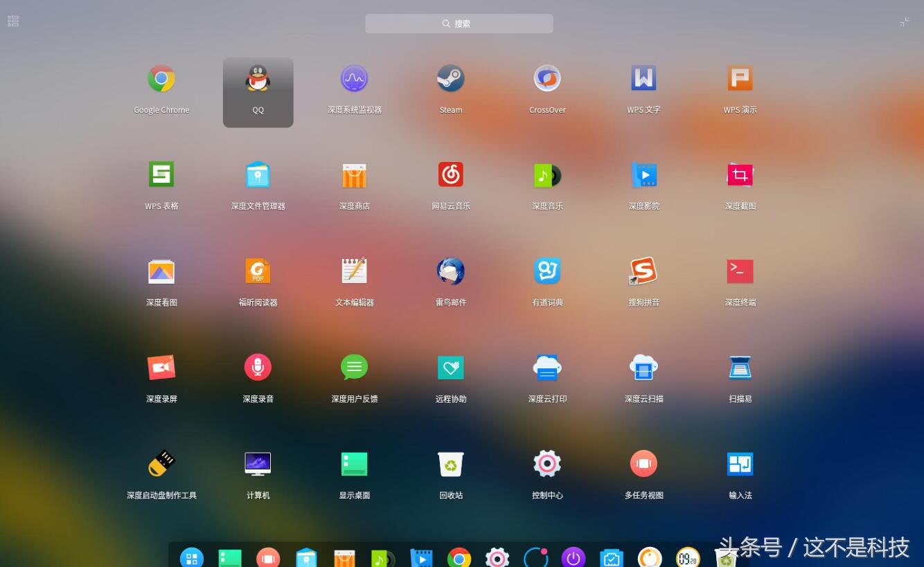The width and height of the screenshot is (924, 567).
Task: Launch 深度影院 movie player in the grid
Action: pyautogui.click(x=643, y=175)
